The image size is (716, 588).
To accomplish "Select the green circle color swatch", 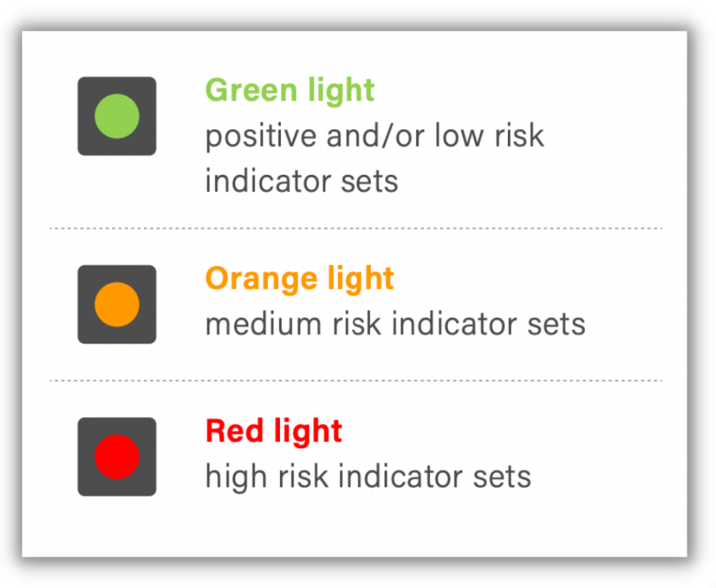I will click(117, 116).
